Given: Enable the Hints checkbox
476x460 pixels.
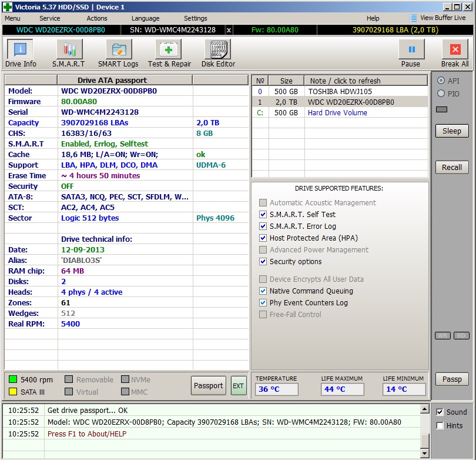Looking at the screenshot, I should pyautogui.click(x=440, y=425).
